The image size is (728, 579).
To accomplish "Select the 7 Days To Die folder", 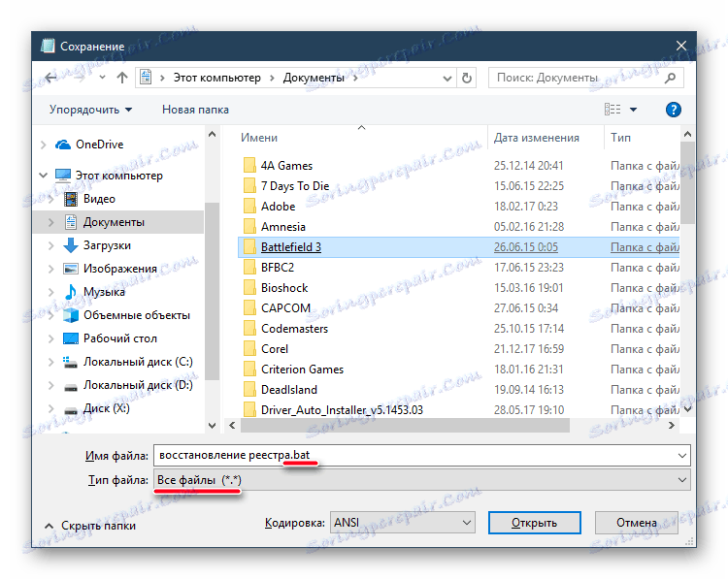I will [295, 185].
